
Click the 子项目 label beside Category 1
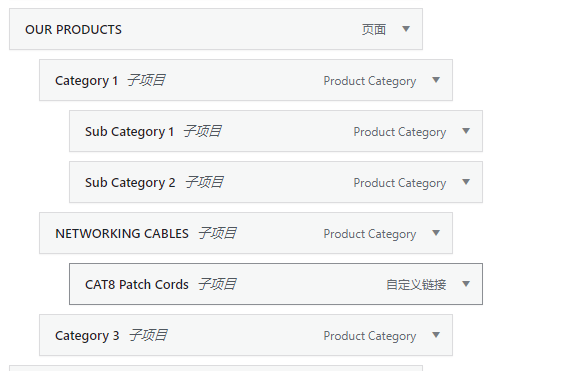(146, 80)
